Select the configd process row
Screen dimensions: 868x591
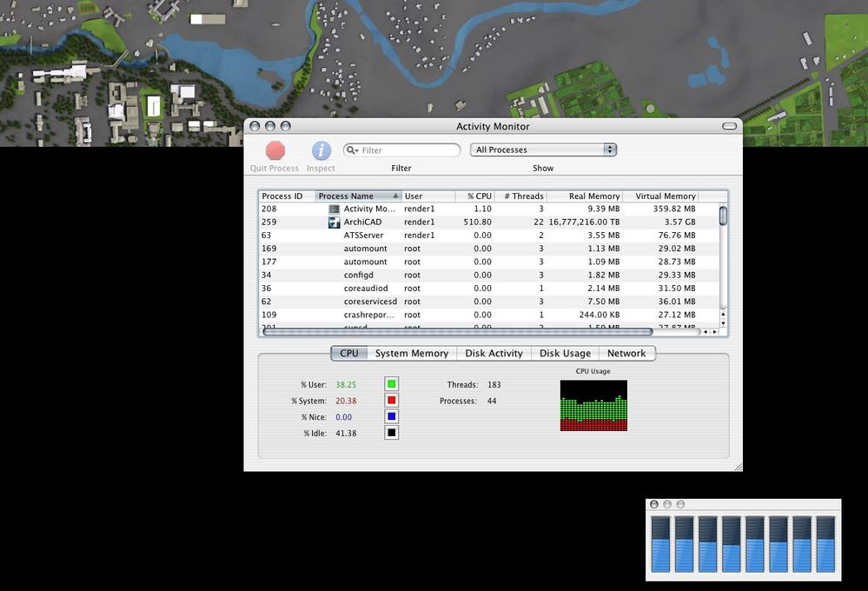489,276
